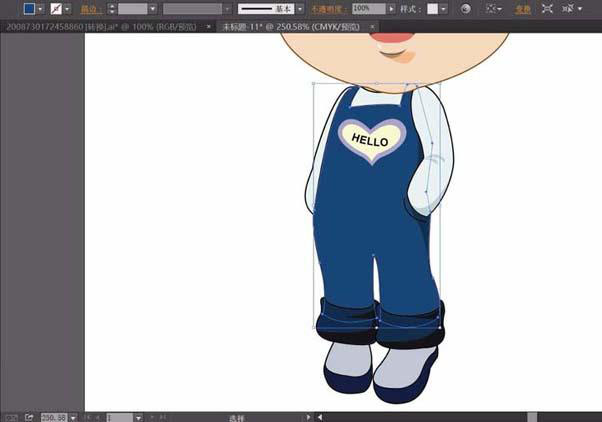The width and height of the screenshot is (602, 422).
Task: Click the stroke color swatch with slash
Action: (x=56, y=8)
